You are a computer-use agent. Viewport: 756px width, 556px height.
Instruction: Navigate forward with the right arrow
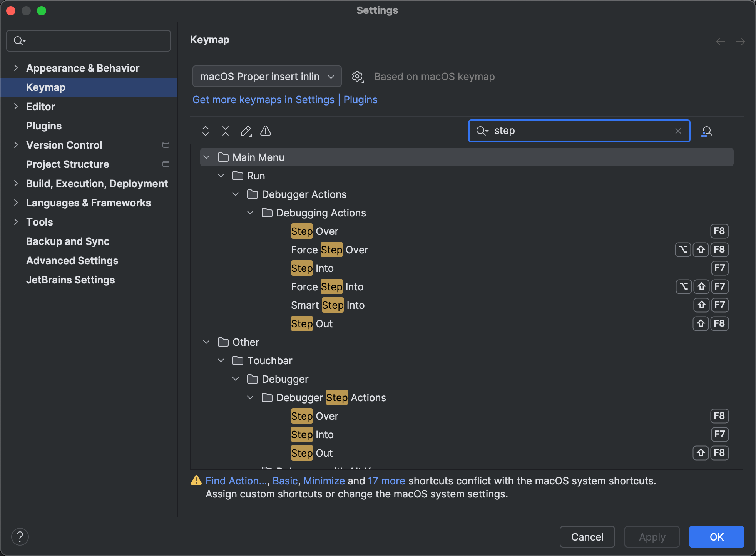(741, 41)
